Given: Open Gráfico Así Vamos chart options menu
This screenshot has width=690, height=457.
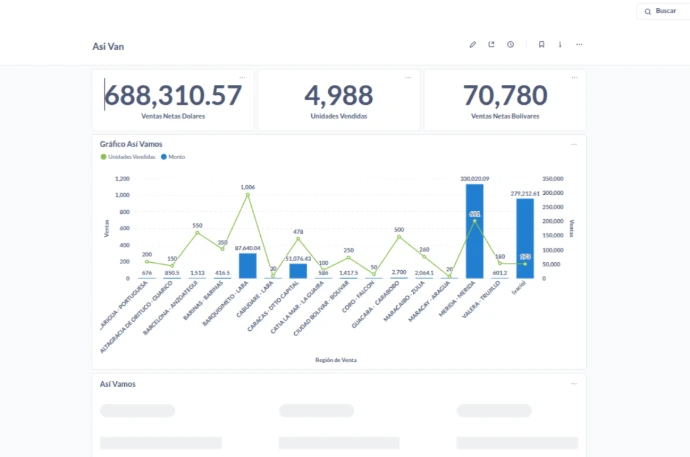Looking at the screenshot, I should pyautogui.click(x=574, y=144).
